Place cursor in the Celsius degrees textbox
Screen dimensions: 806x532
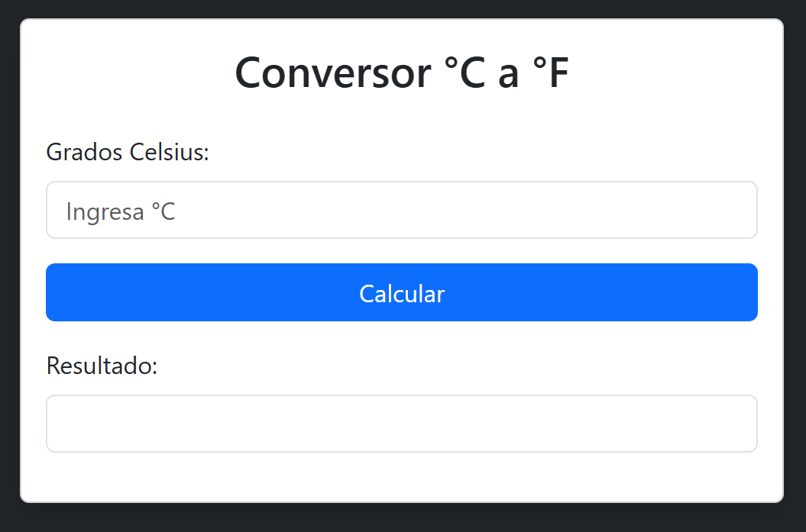(x=401, y=210)
